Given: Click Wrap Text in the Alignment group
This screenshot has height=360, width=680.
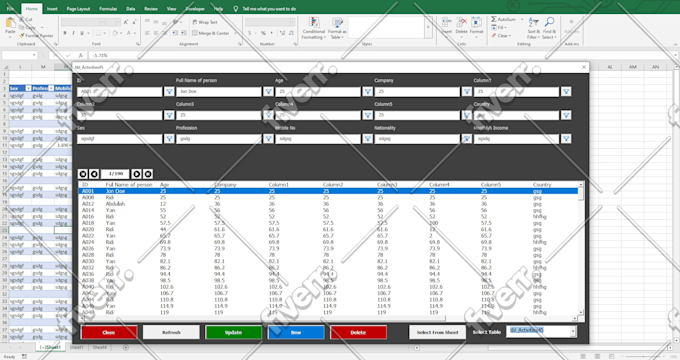Looking at the screenshot, I should pyautogui.click(x=205, y=22).
